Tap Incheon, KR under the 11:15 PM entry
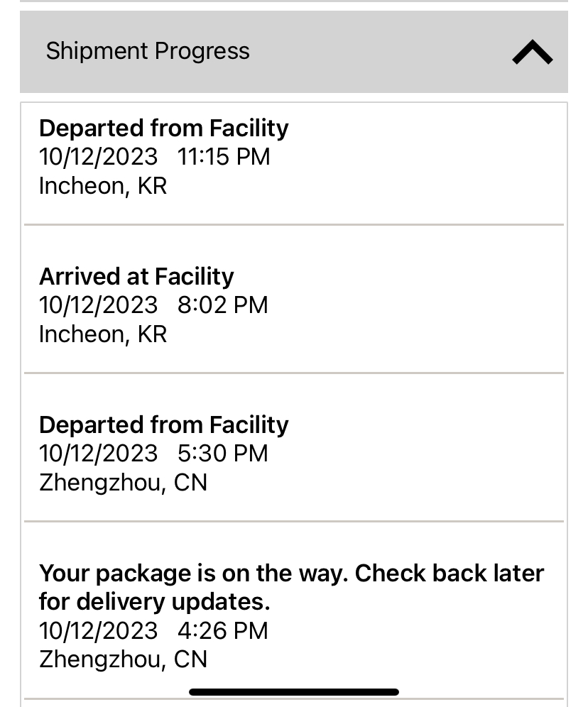The width and height of the screenshot is (588, 707). tap(103, 186)
